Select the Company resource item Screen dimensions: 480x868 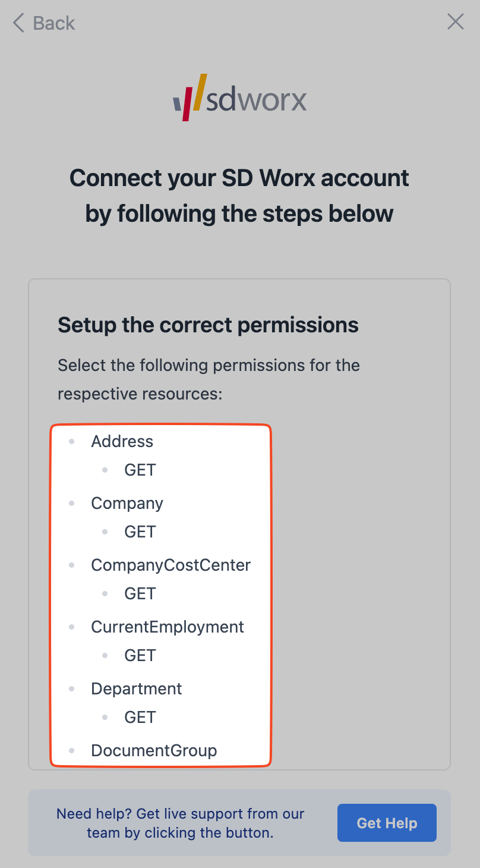click(127, 503)
